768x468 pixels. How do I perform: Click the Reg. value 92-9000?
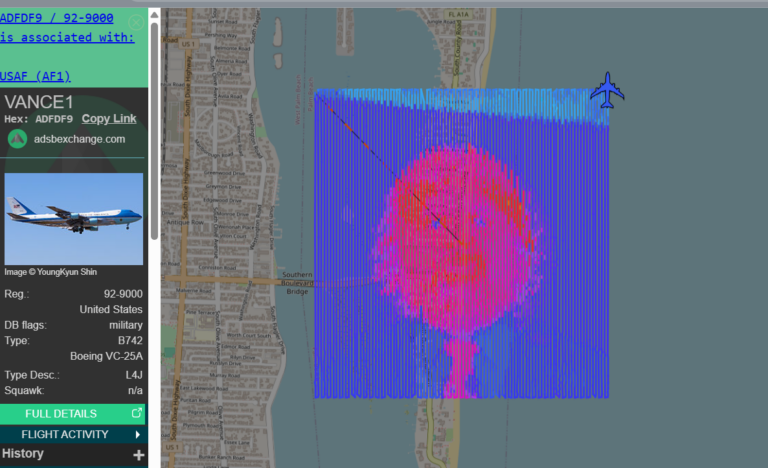[x=123, y=294]
